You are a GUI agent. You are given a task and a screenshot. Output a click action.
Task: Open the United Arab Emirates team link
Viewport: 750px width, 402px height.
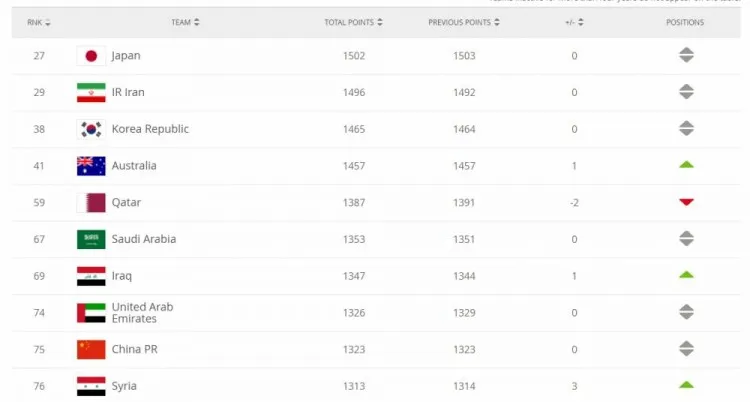(143, 313)
